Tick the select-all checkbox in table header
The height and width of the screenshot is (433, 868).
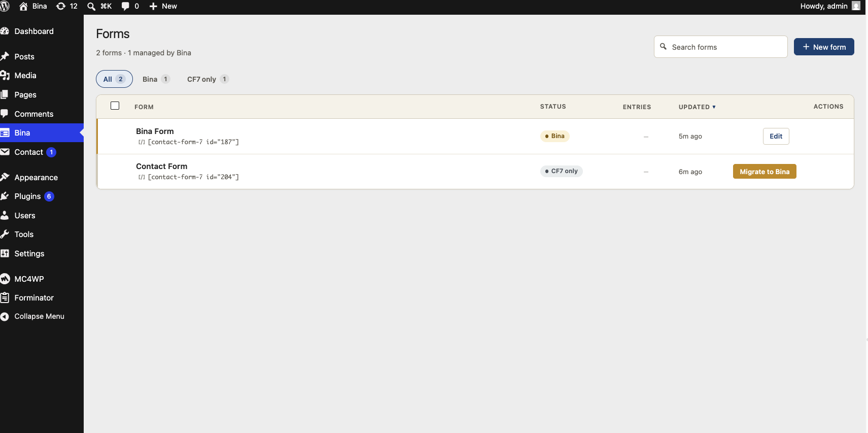(x=115, y=106)
